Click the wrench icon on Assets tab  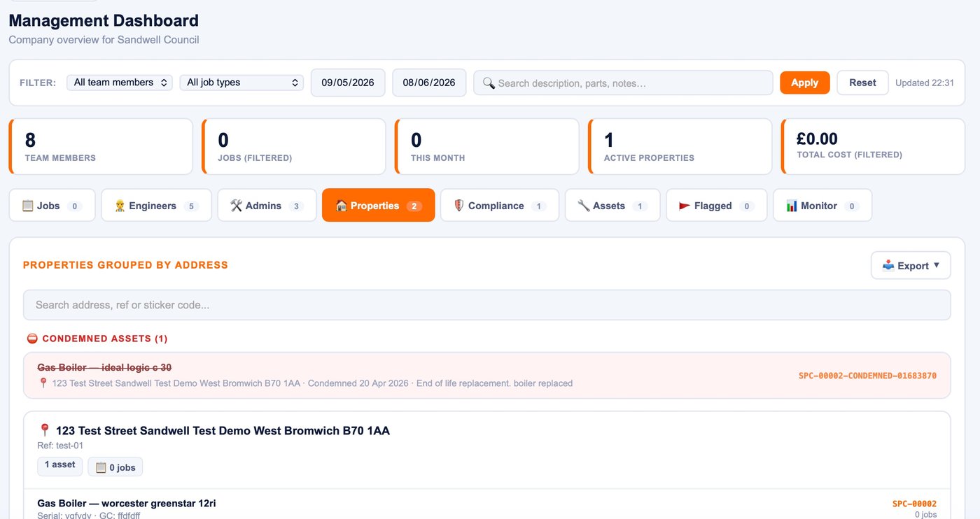pyautogui.click(x=584, y=206)
